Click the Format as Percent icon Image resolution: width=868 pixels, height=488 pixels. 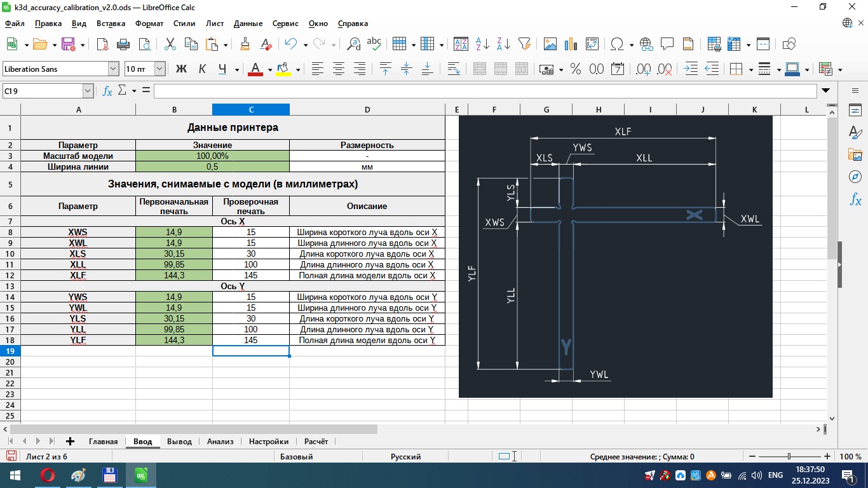(576, 69)
